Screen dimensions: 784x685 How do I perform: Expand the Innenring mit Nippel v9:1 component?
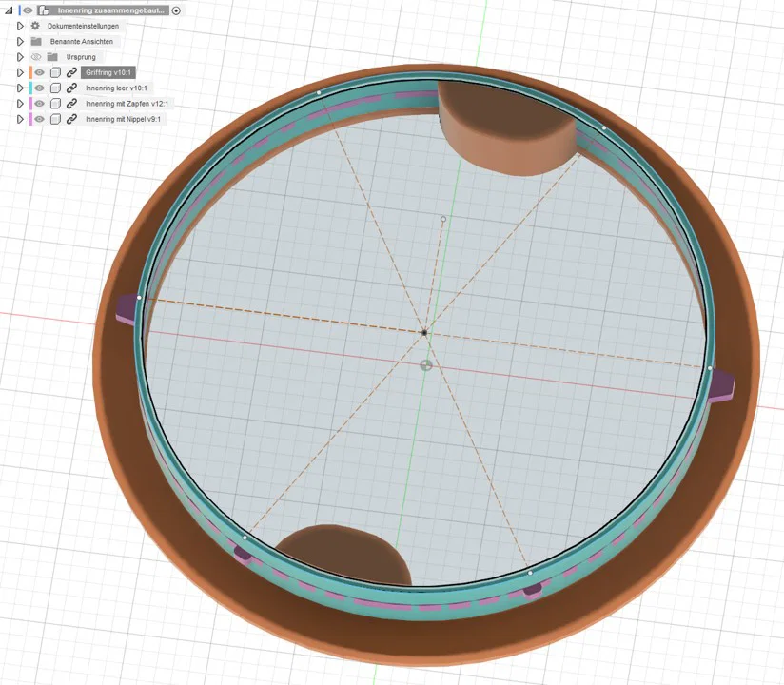20,119
